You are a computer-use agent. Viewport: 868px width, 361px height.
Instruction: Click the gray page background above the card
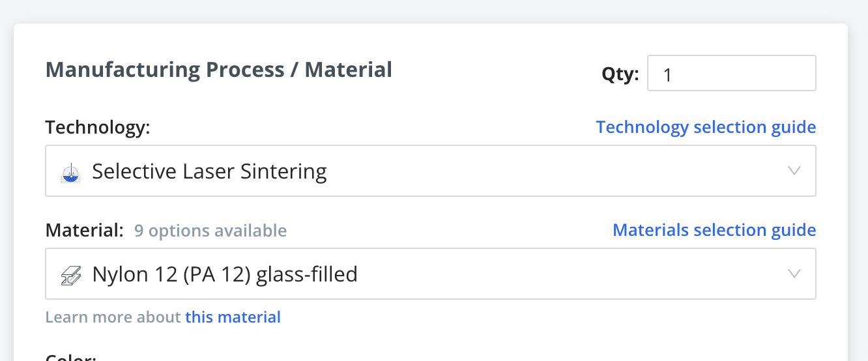[430, 10]
